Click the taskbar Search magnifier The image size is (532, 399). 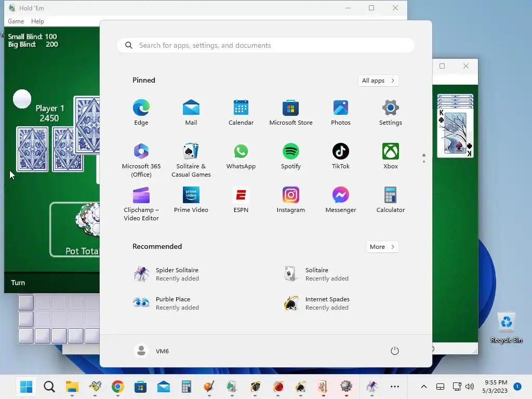(x=49, y=387)
